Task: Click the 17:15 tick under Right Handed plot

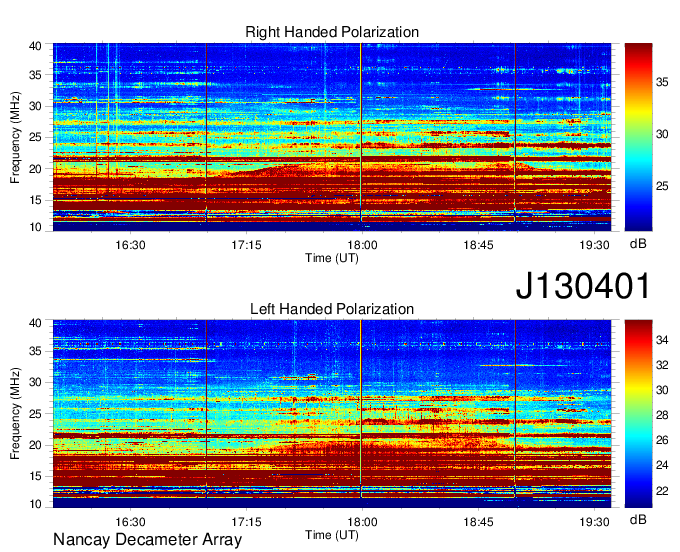Action: (246, 245)
